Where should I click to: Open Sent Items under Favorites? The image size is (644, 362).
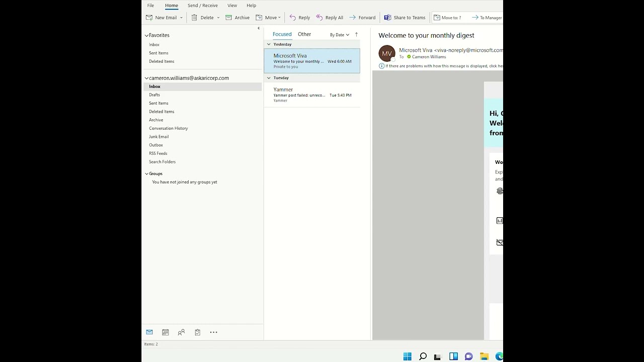[158, 53]
